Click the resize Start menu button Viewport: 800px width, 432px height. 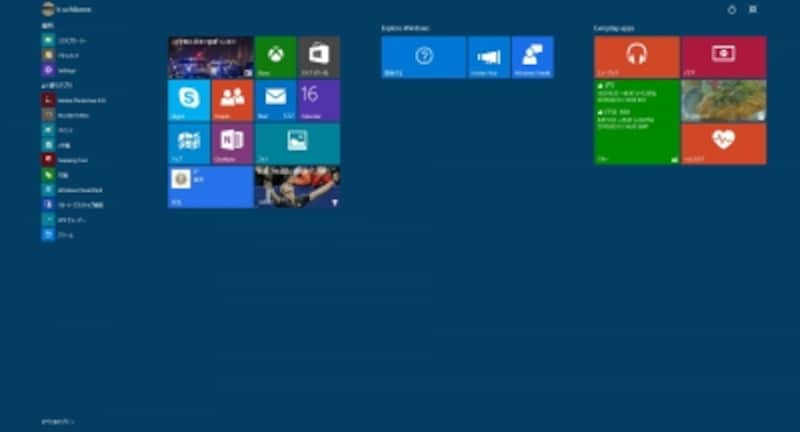pyautogui.click(x=753, y=9)
